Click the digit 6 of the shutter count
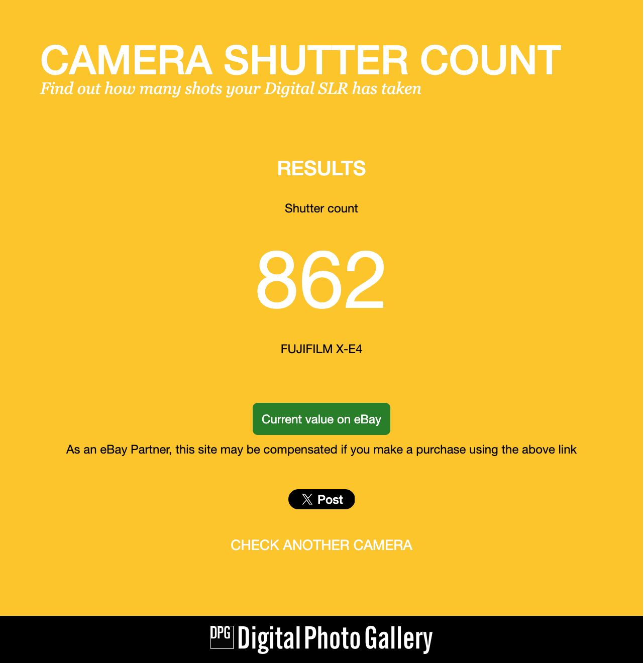The image size is (644, 663). tap(321, 279)
